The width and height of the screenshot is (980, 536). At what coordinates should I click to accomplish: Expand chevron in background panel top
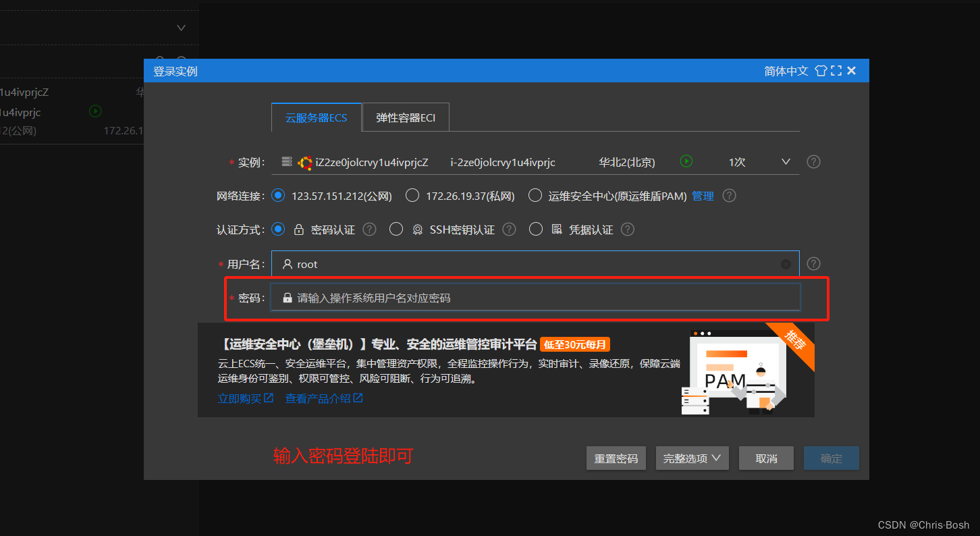pyautogui.click(x=181, y=28)
